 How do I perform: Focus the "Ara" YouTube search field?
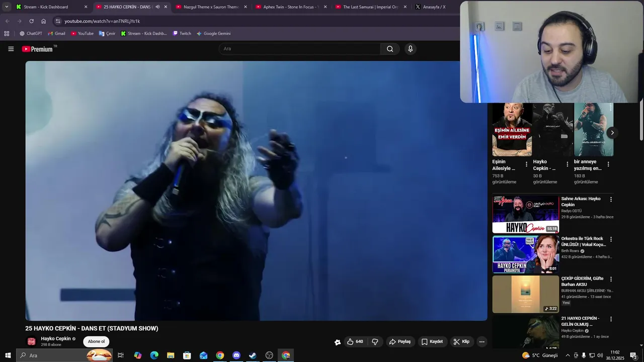pyautogui.click(x=300, y=49)
